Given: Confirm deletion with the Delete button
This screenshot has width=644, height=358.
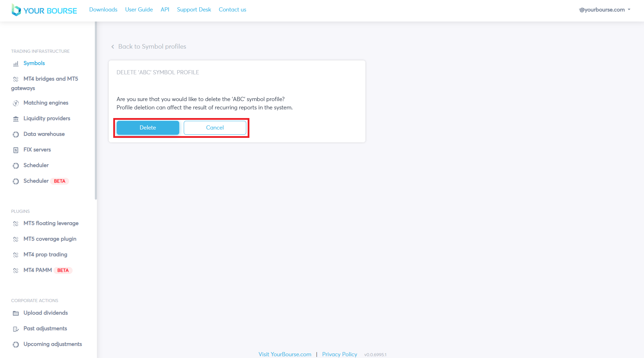Looking at the screenshot, I should (x=148, y=128).
